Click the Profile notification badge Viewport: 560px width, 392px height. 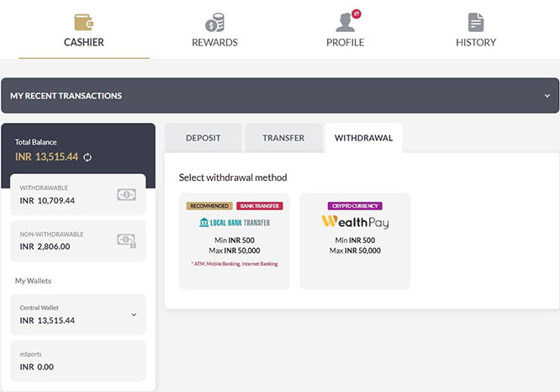tap(356, 14)
